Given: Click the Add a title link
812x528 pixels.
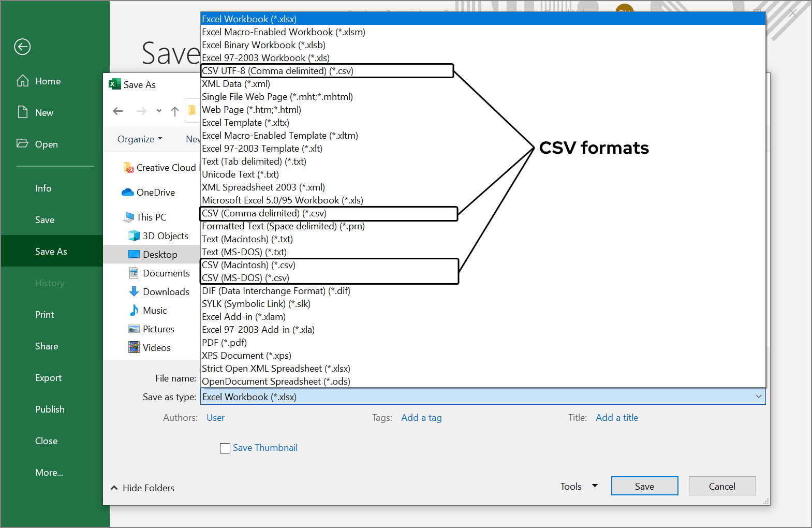Looking at the screenshot, I should pyautogui.click(x=617, y=418).
